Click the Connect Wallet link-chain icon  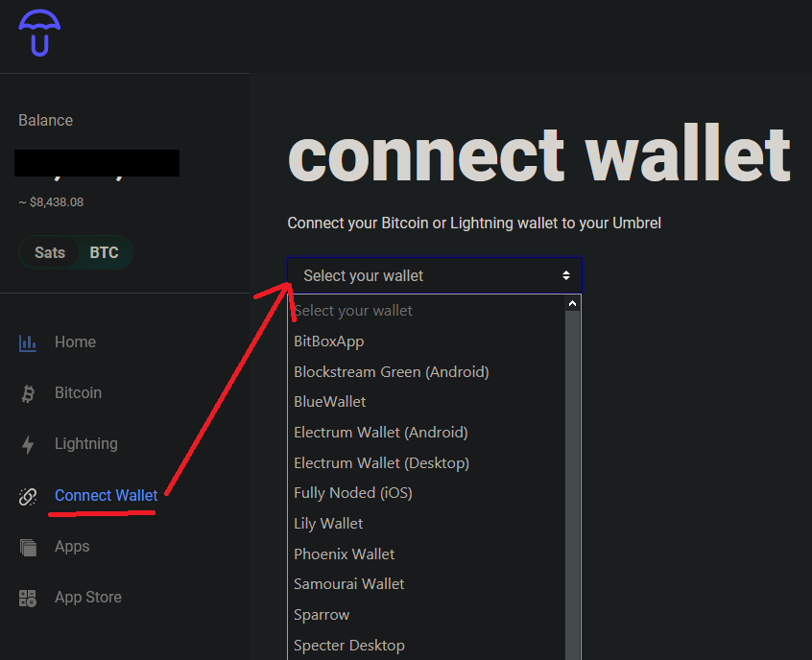pyautogui.click(x=28, y=496)
